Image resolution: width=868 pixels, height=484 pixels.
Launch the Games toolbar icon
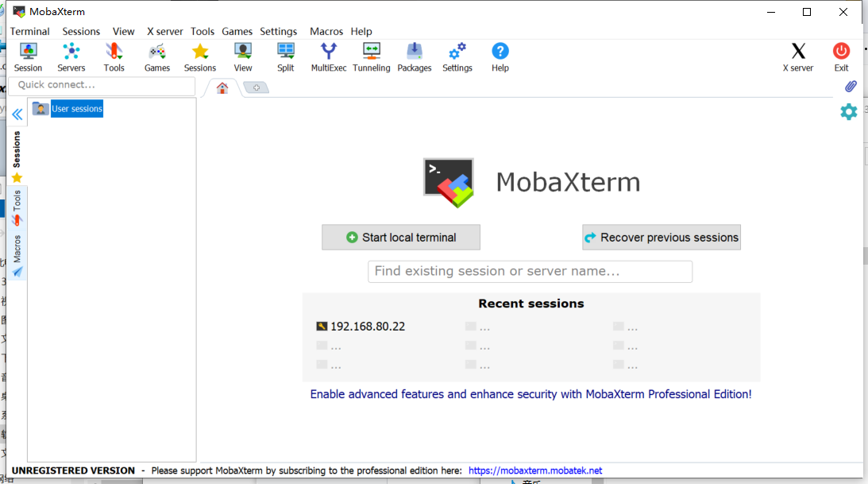(x=157, y=57)
